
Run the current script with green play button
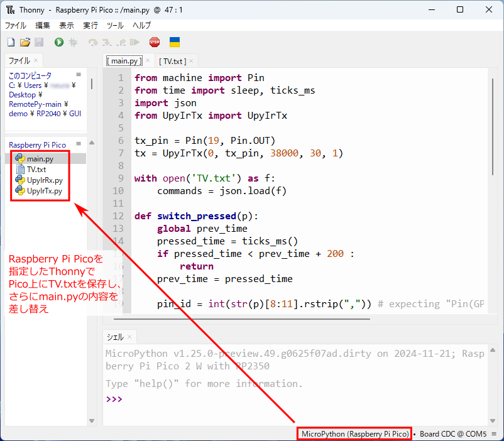(59, 42)
